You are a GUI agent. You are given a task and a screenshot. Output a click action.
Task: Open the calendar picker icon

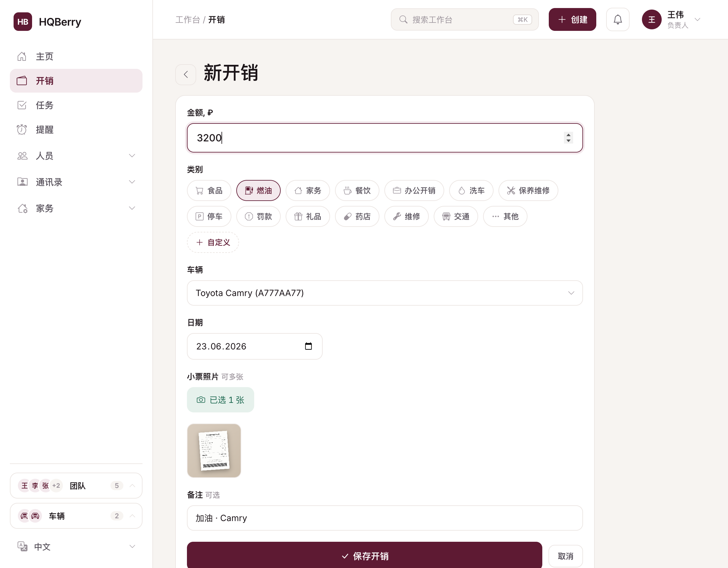click(x=308, y=346)
